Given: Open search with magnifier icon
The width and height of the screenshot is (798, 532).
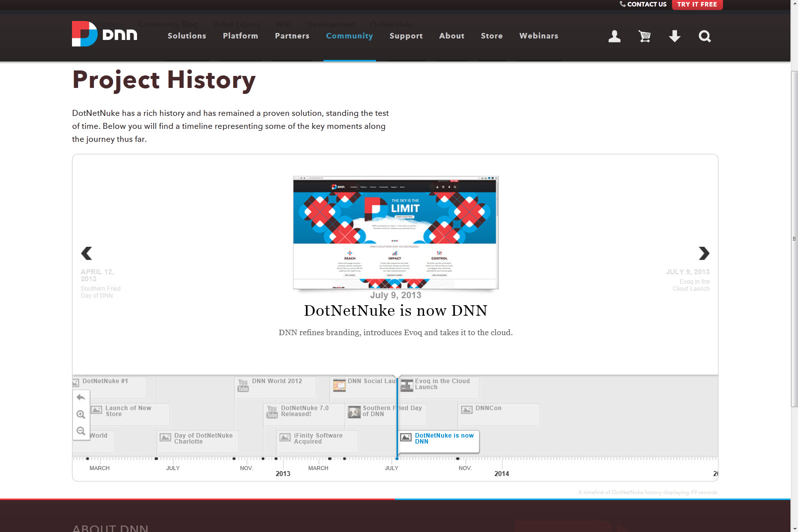Looking at the screenshot, I should 704,36.
